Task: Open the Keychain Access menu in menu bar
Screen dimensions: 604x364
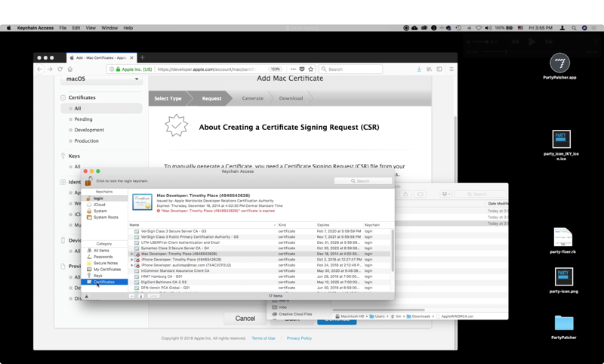Action: (35, 28)
